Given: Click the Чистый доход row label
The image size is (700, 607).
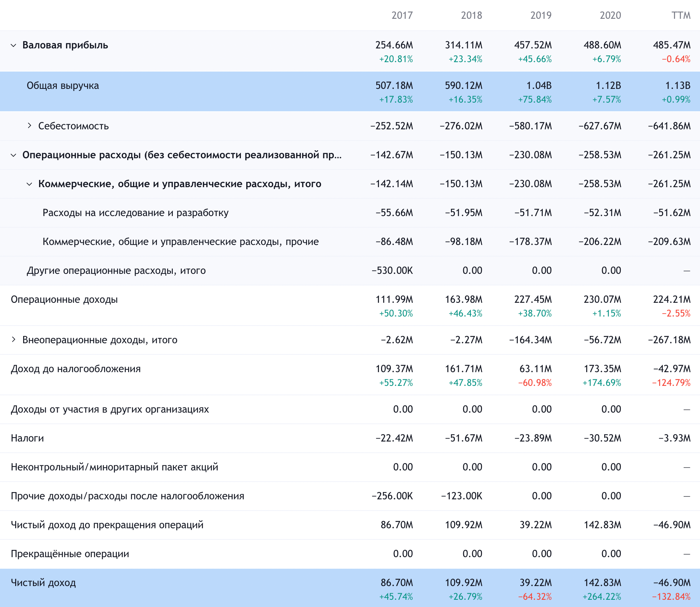Looking at the screenshot, I should pyautogui.click(x=43, y=583).
